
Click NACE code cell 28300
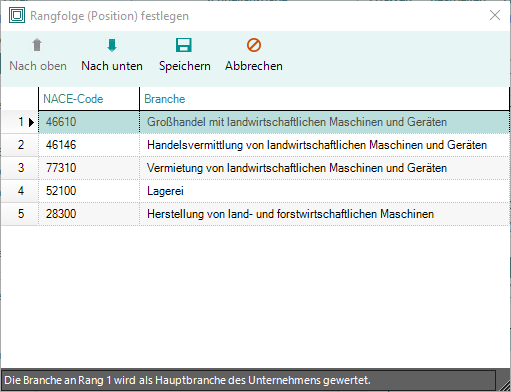[x=89, y=214]
